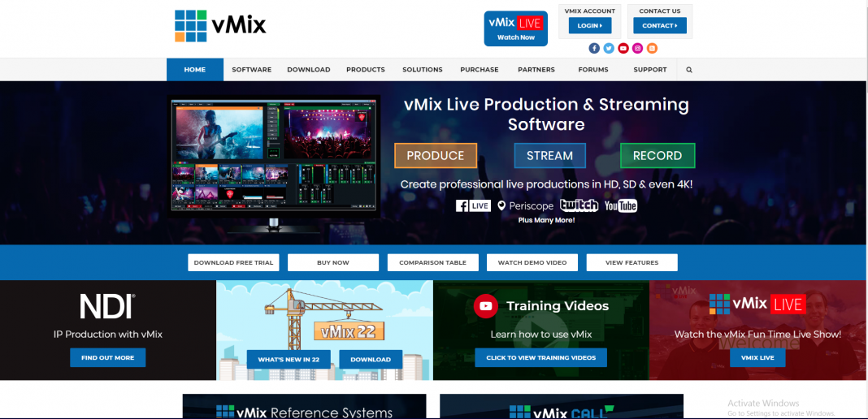The image size is (868, 419).
Task: Click WHAT'S NEW IN 22
Action: pos(289,359)
